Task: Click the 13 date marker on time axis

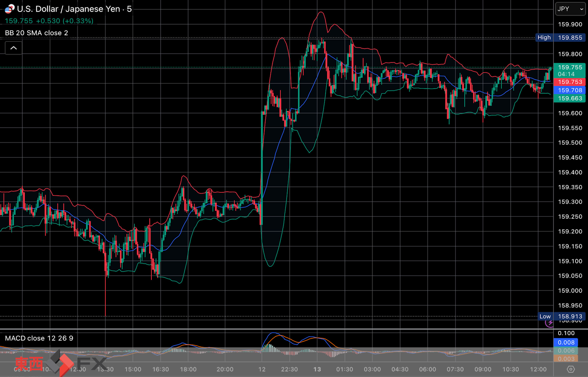Action: 317,369
